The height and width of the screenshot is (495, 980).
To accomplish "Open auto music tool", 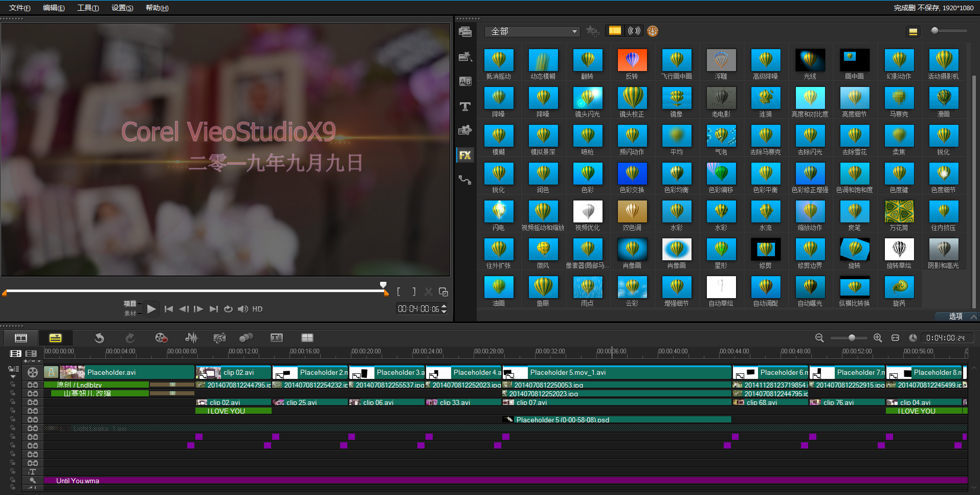I will [x=219, y=337].
